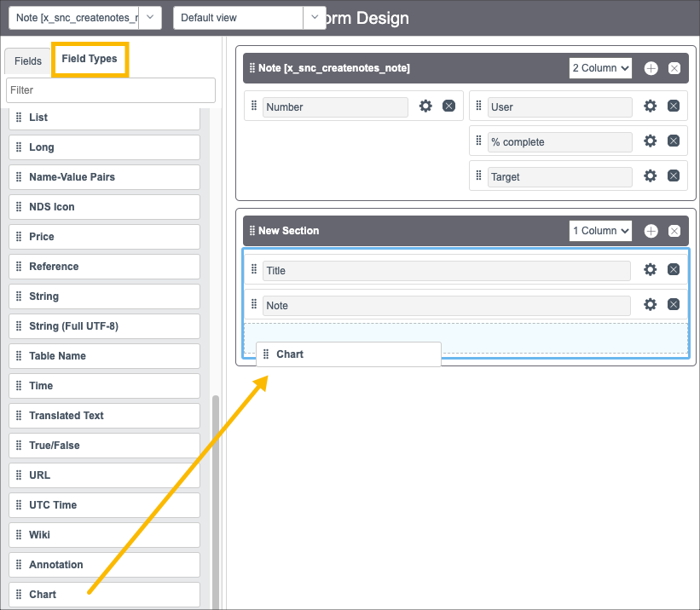Open settings gear for the Note field
This screenshot has width=700, height=610.
pyautogui.click(x=651, y=304)
